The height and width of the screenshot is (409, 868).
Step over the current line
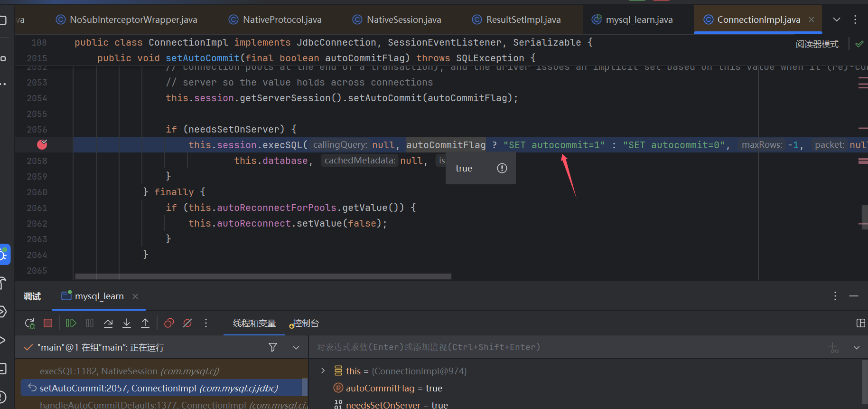click(108, 323)
